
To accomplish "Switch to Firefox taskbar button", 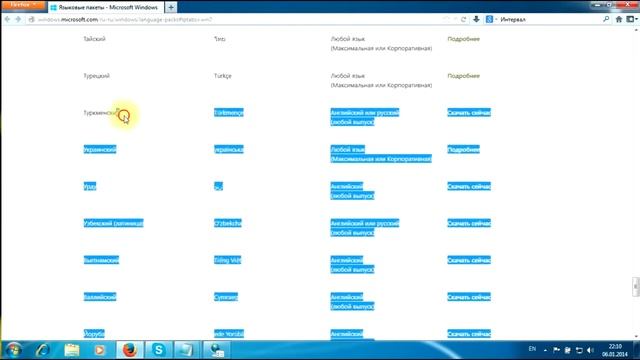I will click(130, 350).
